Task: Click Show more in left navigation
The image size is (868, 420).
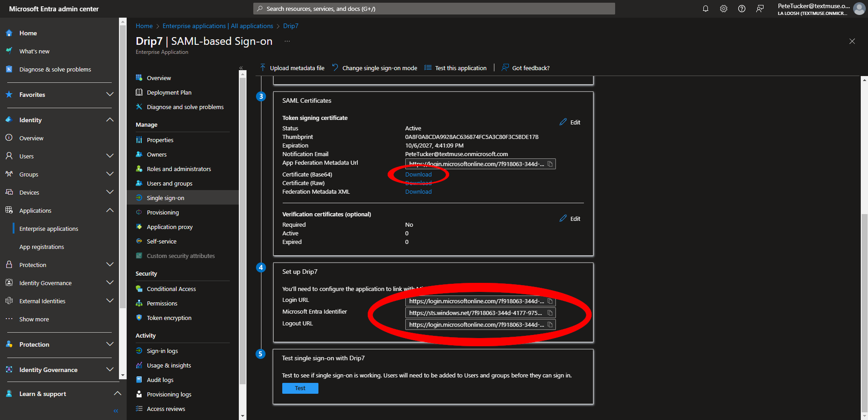Action: coord(34,319)
